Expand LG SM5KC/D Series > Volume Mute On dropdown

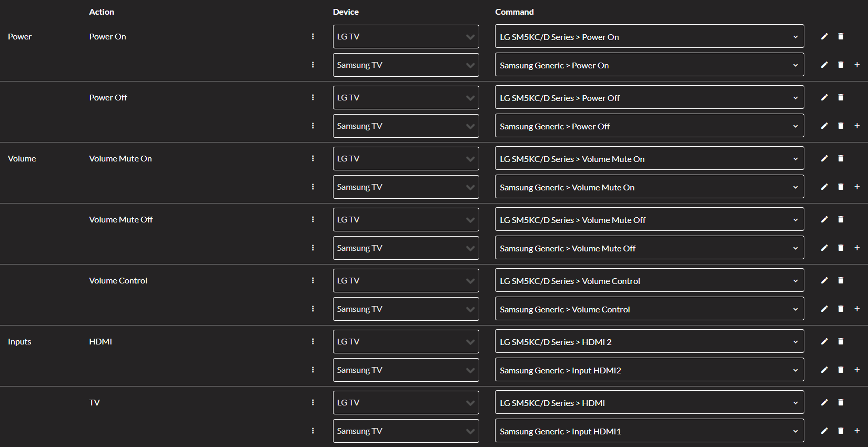[x=649, y=159]
